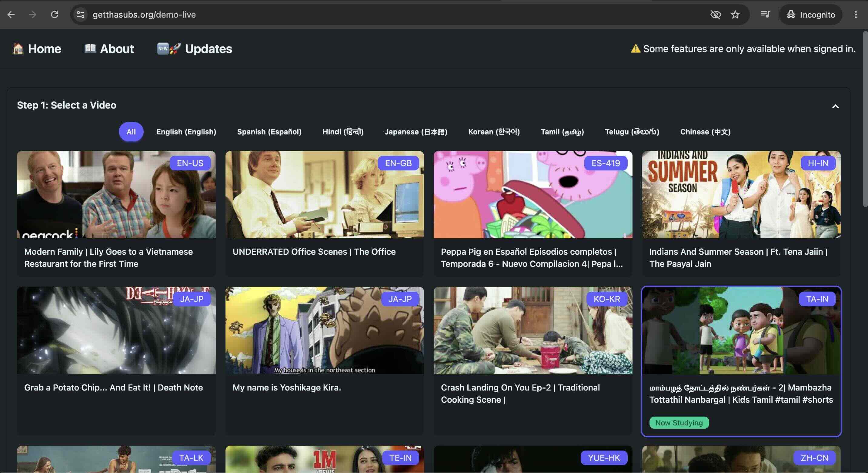Click the Incognito profile button

[810, 15]
